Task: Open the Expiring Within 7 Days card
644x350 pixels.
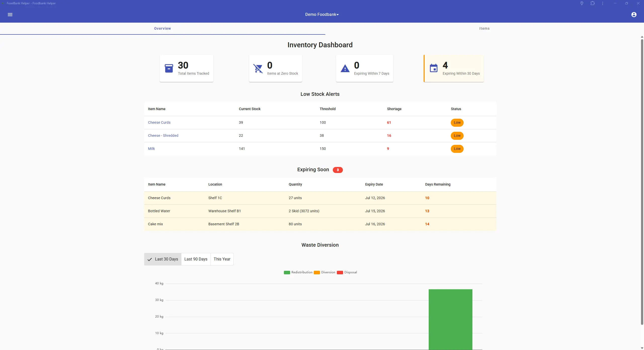Action: click(365, 68)
